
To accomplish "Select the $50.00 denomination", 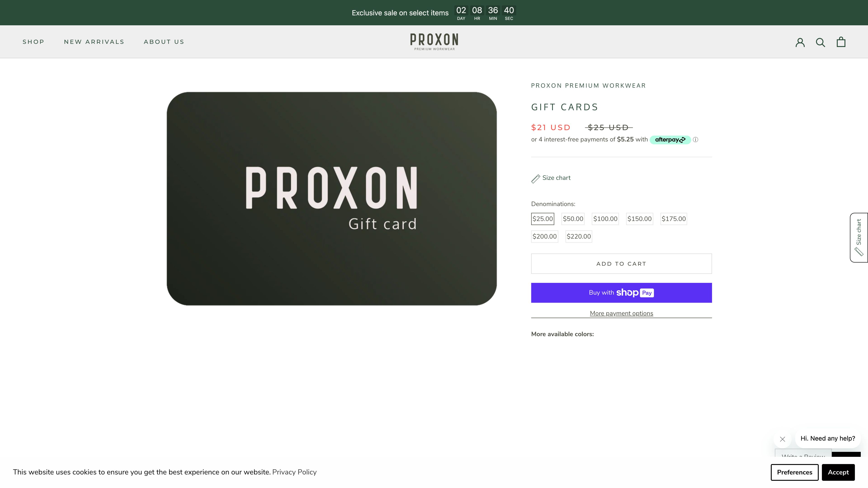I will [573, 218].
